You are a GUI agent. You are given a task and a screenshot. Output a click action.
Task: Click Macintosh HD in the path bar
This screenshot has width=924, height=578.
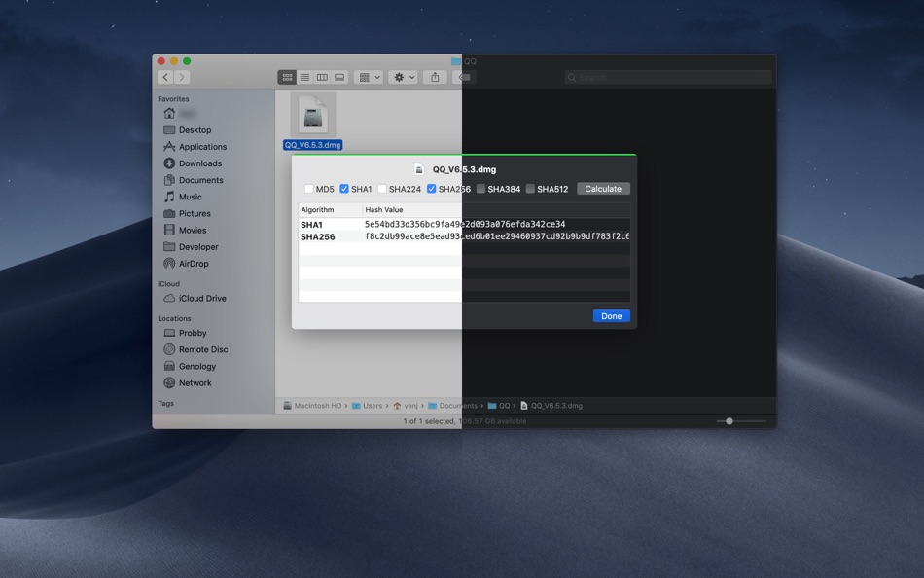[312, 406]
